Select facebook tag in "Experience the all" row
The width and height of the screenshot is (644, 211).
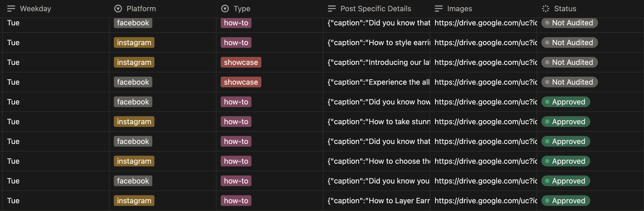(x=133, y=82)
